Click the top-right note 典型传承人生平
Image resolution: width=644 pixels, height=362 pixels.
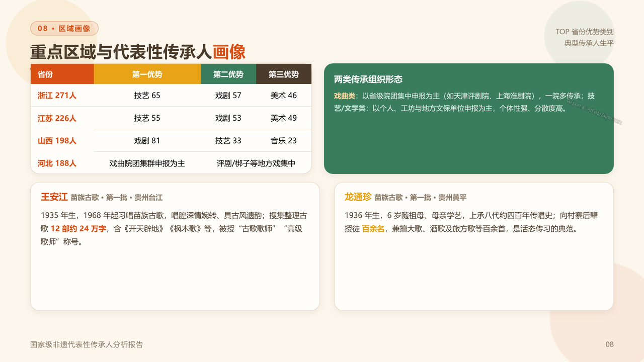pos(589,43)
